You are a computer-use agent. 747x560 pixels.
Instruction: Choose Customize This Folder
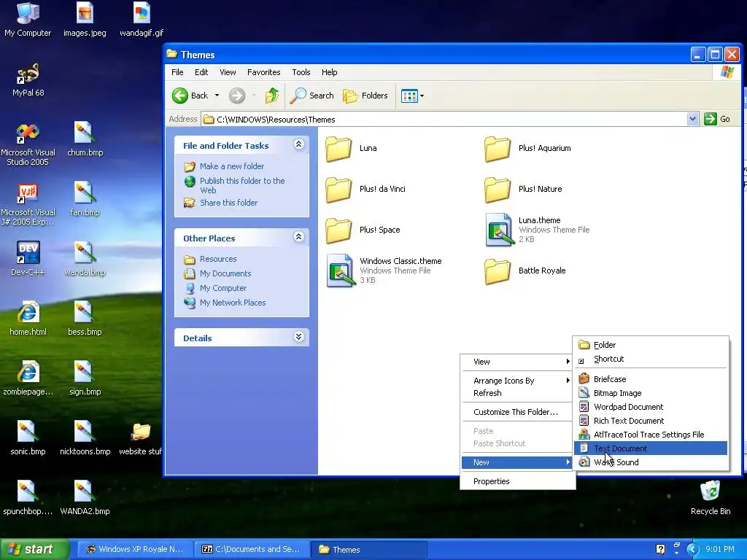[517, 413]
